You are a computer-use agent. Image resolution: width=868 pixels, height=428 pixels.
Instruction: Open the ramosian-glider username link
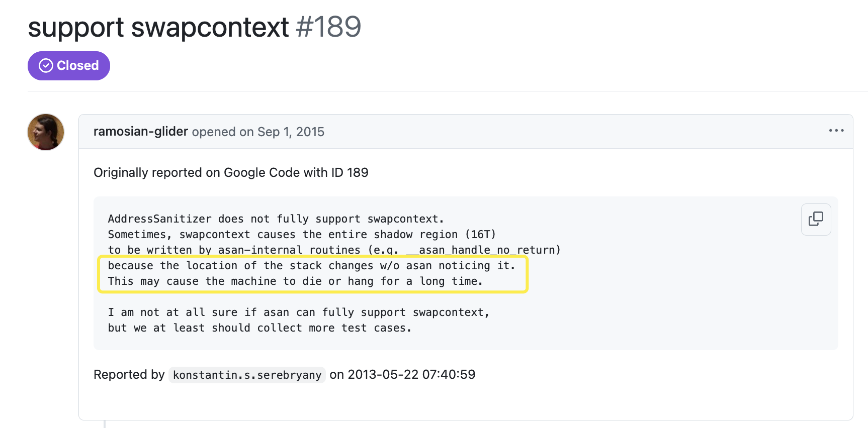140,132
